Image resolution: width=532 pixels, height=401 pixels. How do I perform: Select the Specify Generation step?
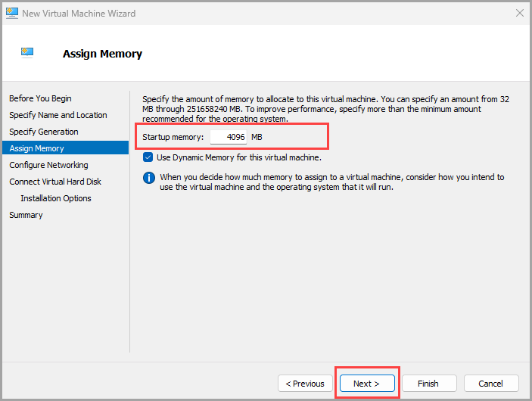tap(44, 132)
